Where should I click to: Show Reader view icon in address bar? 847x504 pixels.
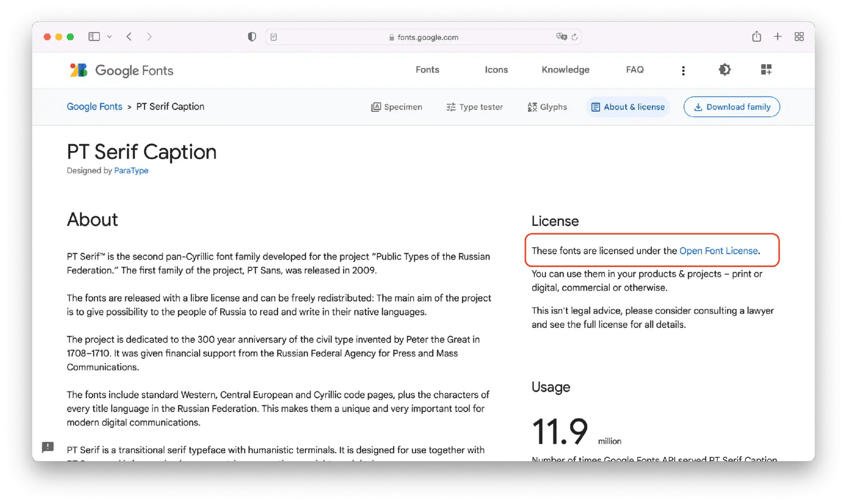274,37
